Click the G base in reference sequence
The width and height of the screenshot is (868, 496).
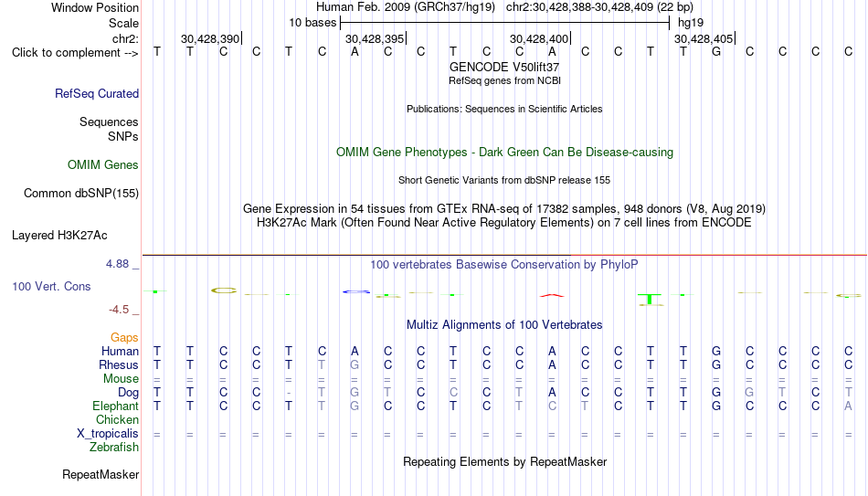[x=716, y=52]
